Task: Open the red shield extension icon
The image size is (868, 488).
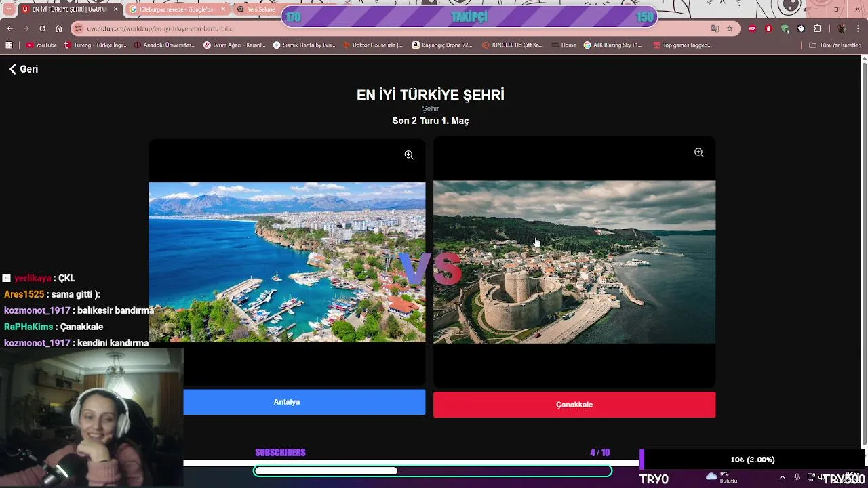Action: [x=768, y=28]
